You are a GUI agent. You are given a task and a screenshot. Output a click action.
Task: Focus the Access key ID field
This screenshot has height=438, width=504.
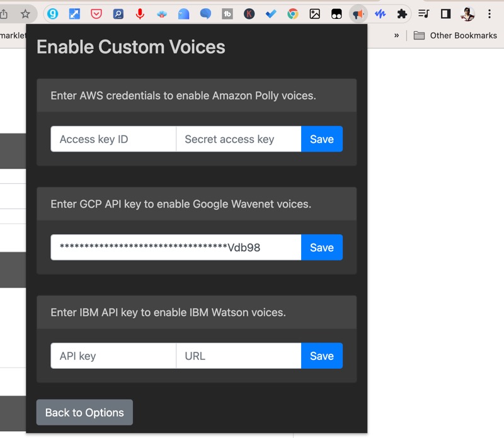pos(113,138)
